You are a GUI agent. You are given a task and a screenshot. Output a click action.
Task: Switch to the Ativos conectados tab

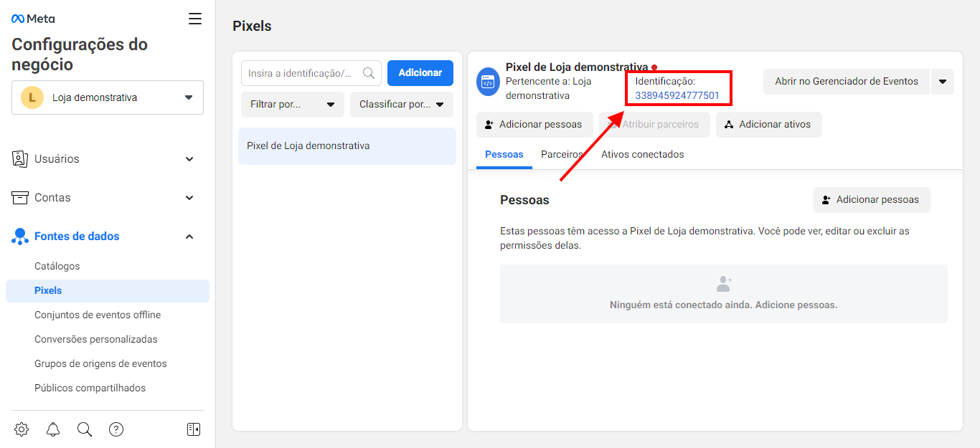coord(643,155)
